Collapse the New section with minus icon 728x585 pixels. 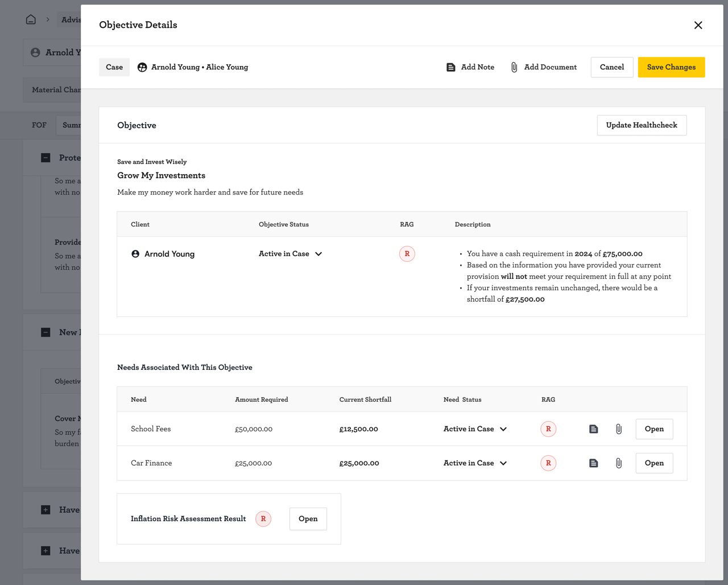(x=45, y=332)
